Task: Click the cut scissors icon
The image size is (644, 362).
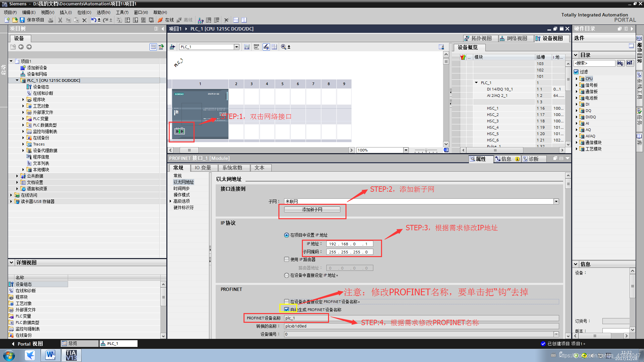Action: (60, 20)
